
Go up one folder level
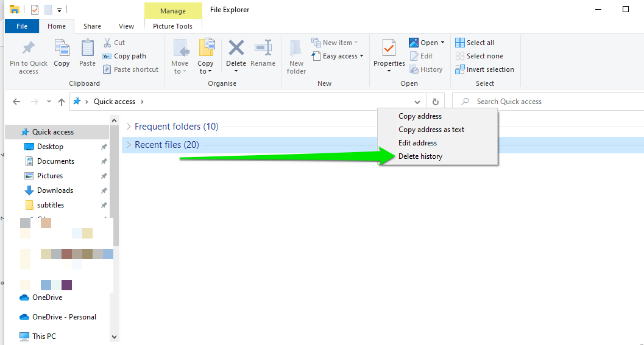point(62,102)
